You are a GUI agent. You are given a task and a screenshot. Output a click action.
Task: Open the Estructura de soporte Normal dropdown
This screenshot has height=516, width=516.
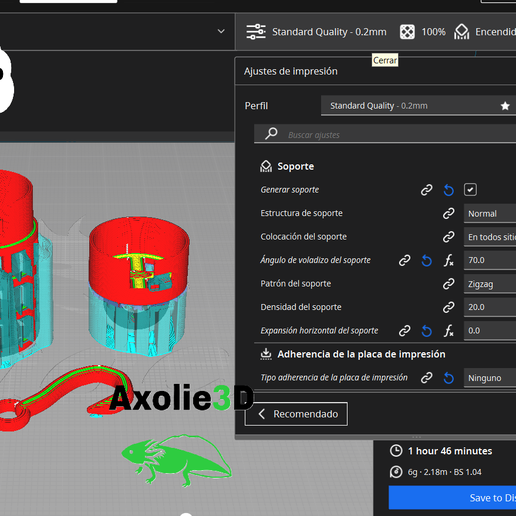pos(490,213)
